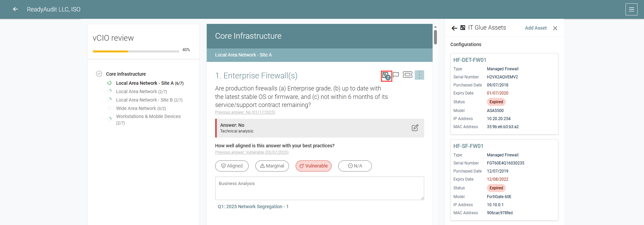Open three-dot options for Enterprise Firewall
The width and height of the screenshot is (644, 225).
(419, 75)
